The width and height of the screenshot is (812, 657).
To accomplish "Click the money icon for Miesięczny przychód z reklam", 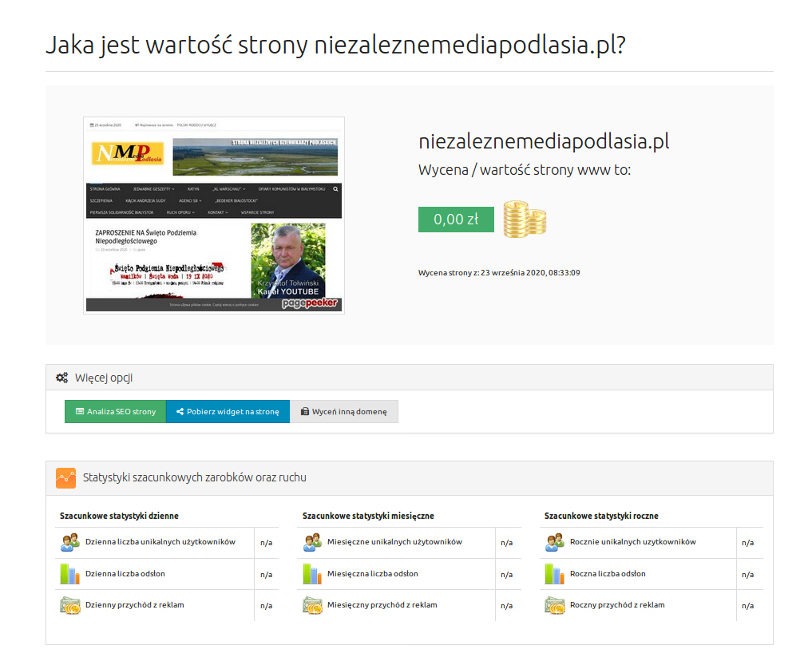I will pyautogui.click(x=312, y=605).
